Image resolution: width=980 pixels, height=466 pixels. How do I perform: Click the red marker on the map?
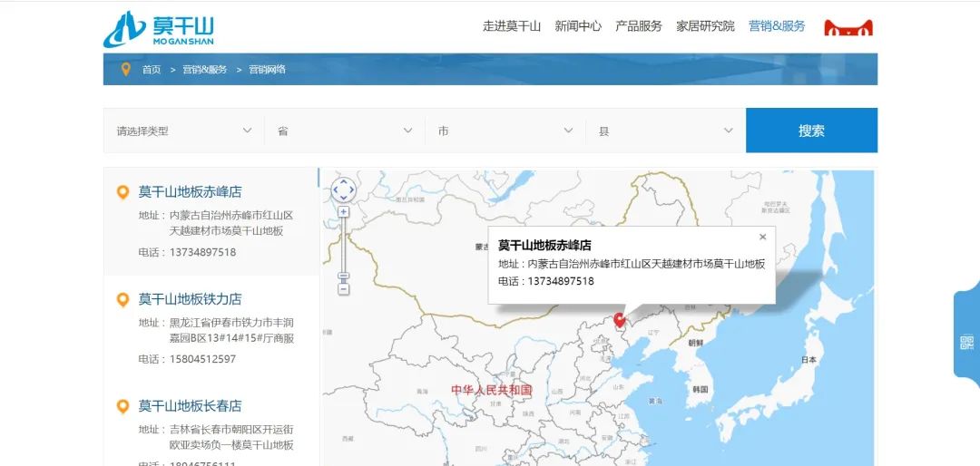point(620,320)
